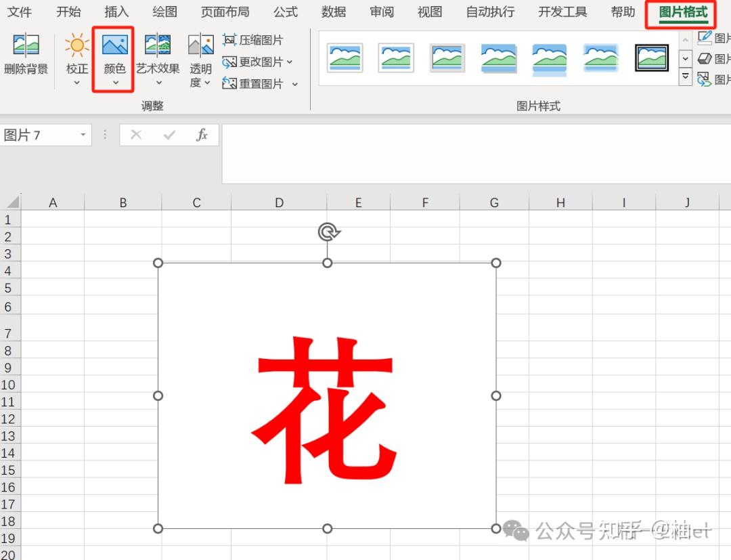Screen dimensions: 731x560
Task: Click 重置图片 reset picture
Action: pyautogui.click(x=253, y=83)
